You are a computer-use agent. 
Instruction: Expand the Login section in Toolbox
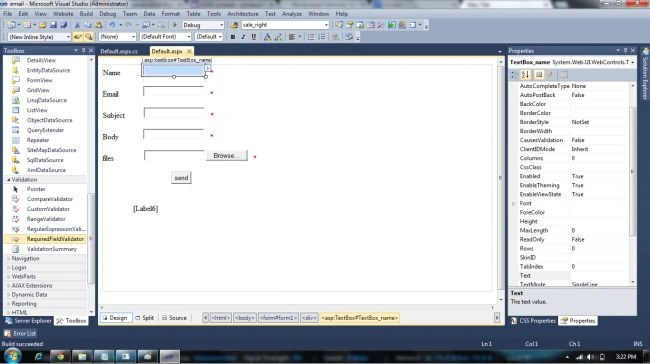(x=8, y=267)
